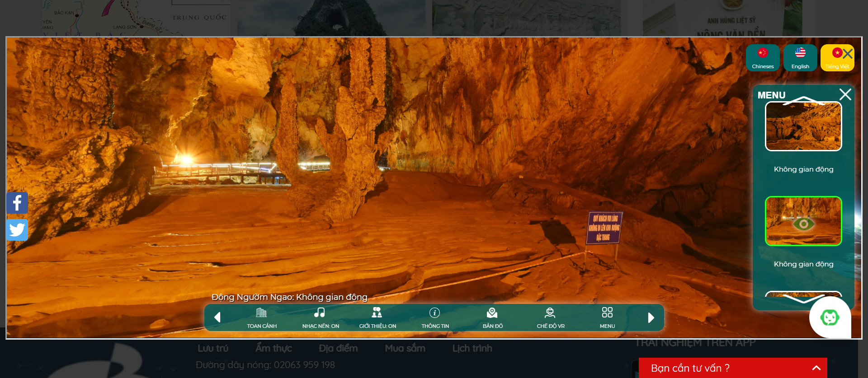Open the Bản Đồ map
The image size is (868, 378).
tap(492, 317)
